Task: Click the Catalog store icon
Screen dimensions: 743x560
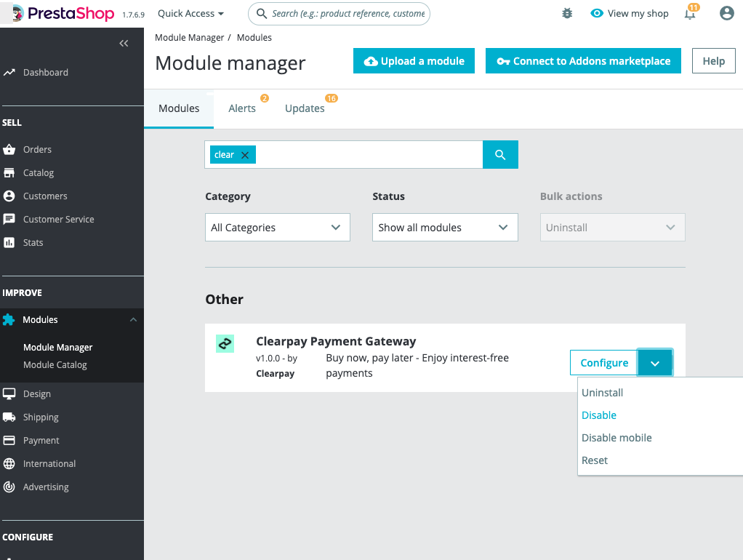Action: coord(9,172)
